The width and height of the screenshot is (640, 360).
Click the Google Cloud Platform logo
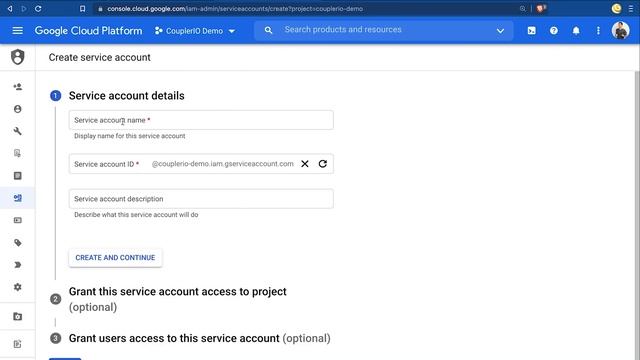[89, 31]
